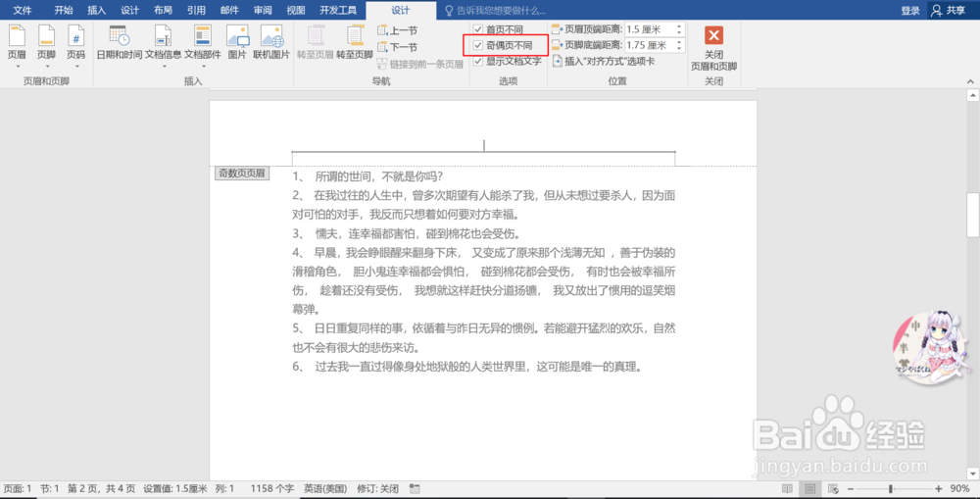980x499 pixels.
Task: Increase 页眉顶端距离 header distance value
Action: pyautogui.click(x=679, y=26)
